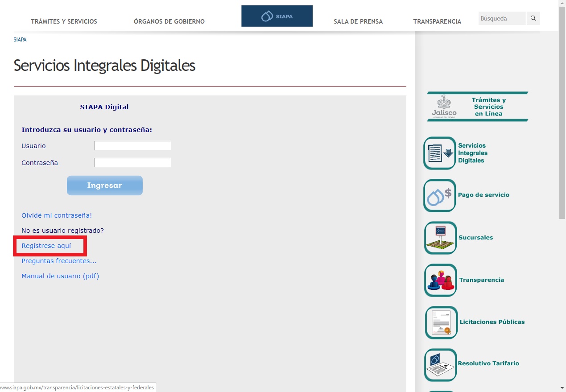Click the vertical scrollbar thumb
This screenshot has height=392, width=566.
tap(562, 114)
